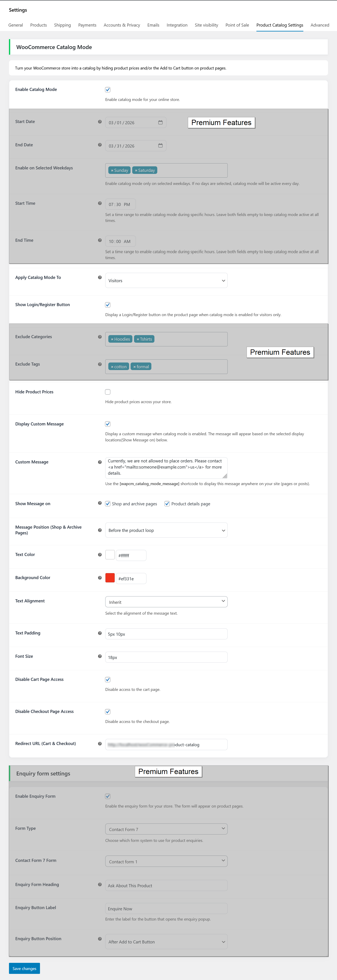Viewport: 337px width, 980px height.
Task: Switch to the Shipping tab
Action: click(x=62, y=25)
